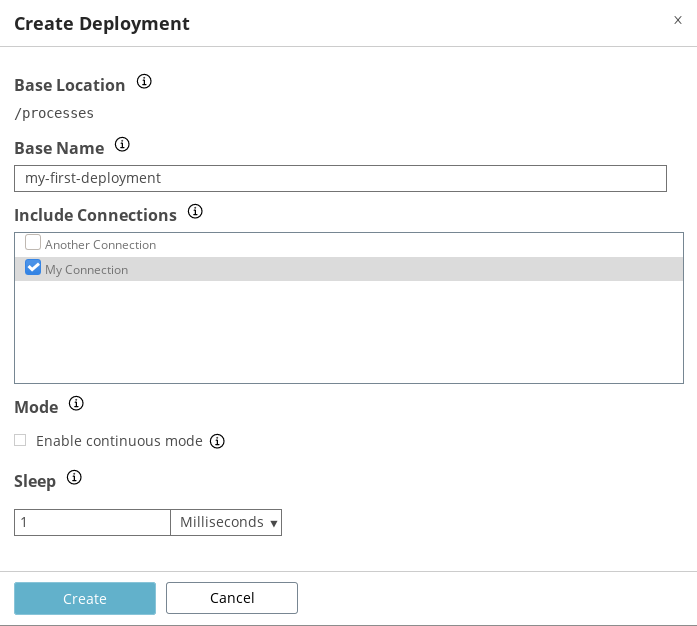This screenshot has width=697, height=626.
Task: Click the /processes base location path
Action: [54, 113]
